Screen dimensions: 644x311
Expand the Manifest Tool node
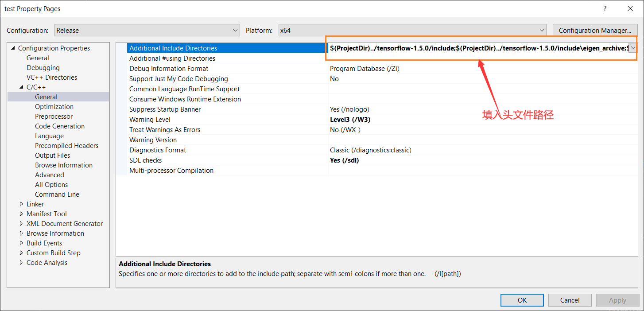20,214
